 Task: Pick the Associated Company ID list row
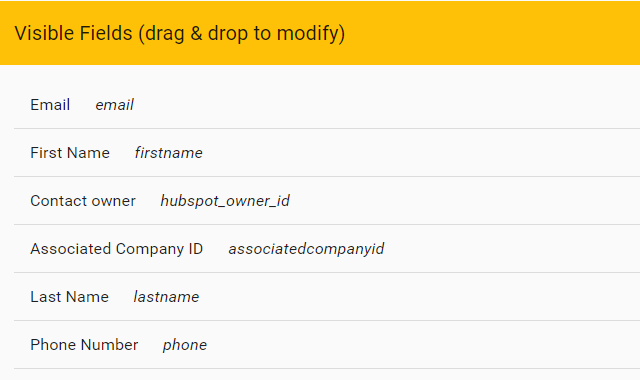[327, 249]
